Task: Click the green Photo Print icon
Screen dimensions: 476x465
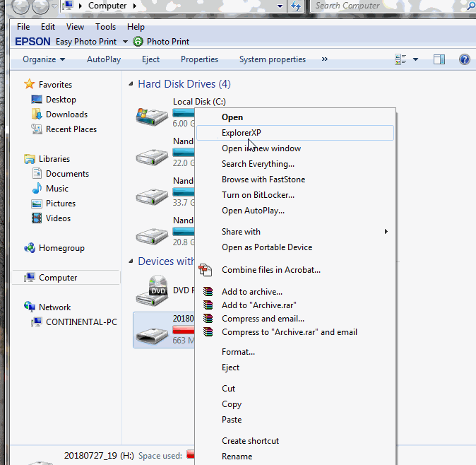Action: click(138, 41)
